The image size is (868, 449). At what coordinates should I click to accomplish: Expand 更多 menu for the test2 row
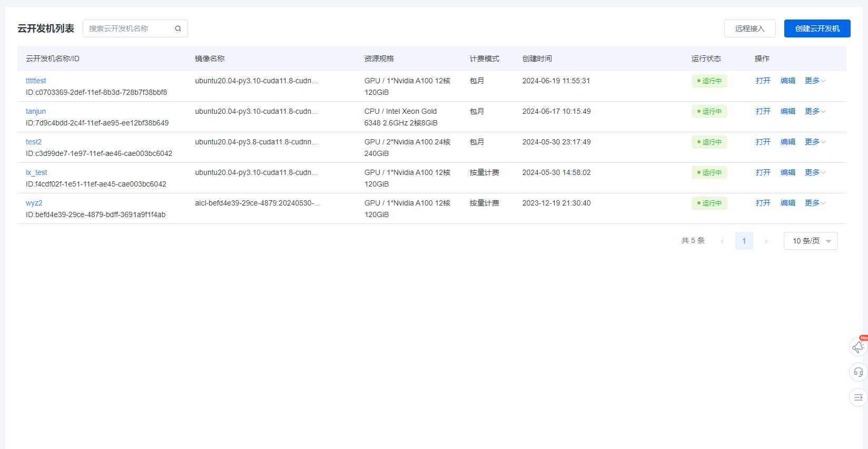click(815, 142)
